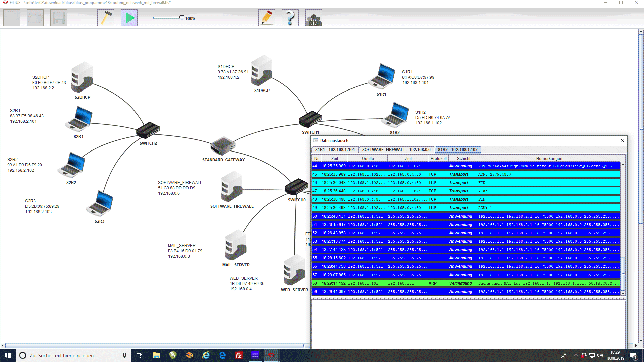The width and height of the screenshot is (644, 362).
Task: Select packet row 50 at 18:25:43.131
Action: pyautogui.click(x=466, y=216)
